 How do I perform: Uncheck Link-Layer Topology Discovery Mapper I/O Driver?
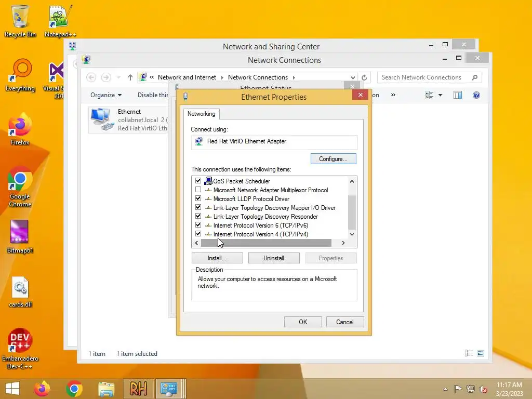(x=198, y=207)
